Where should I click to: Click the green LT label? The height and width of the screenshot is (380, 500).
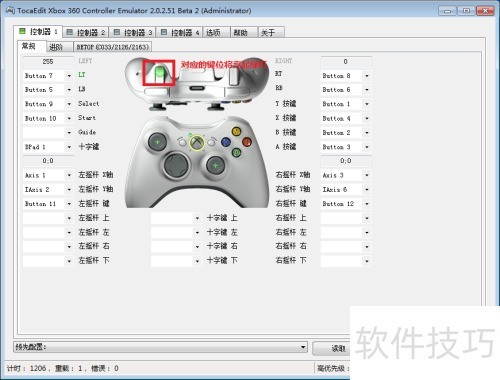tap(82, 75)
